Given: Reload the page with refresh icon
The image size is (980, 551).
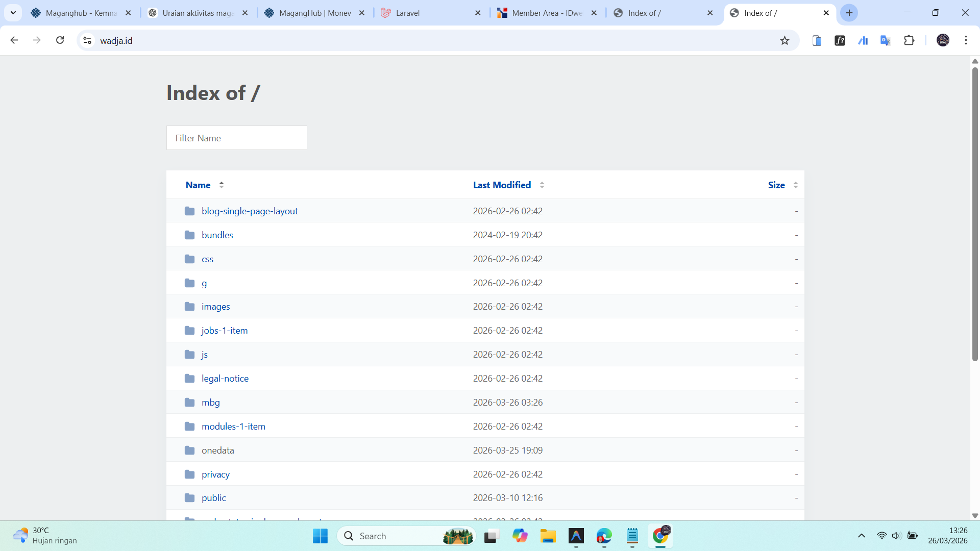Looking at the screenshot, I should point(60,40).
